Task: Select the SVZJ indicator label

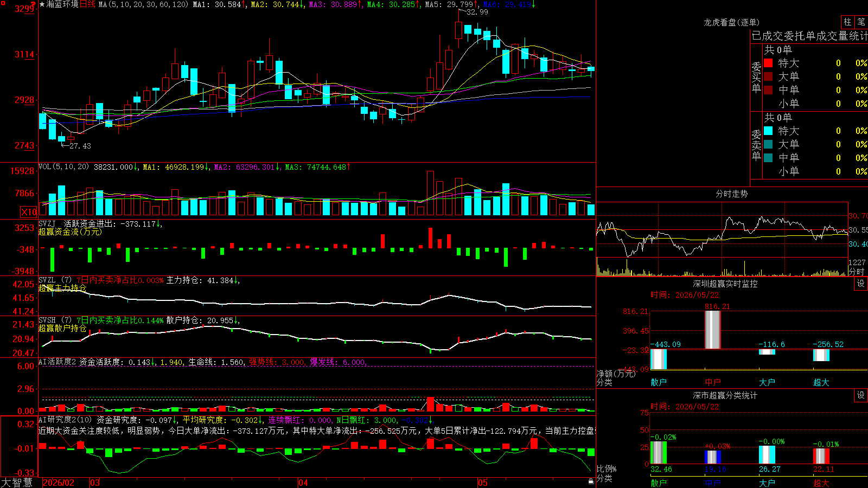Action: click(x=47, y=223)
